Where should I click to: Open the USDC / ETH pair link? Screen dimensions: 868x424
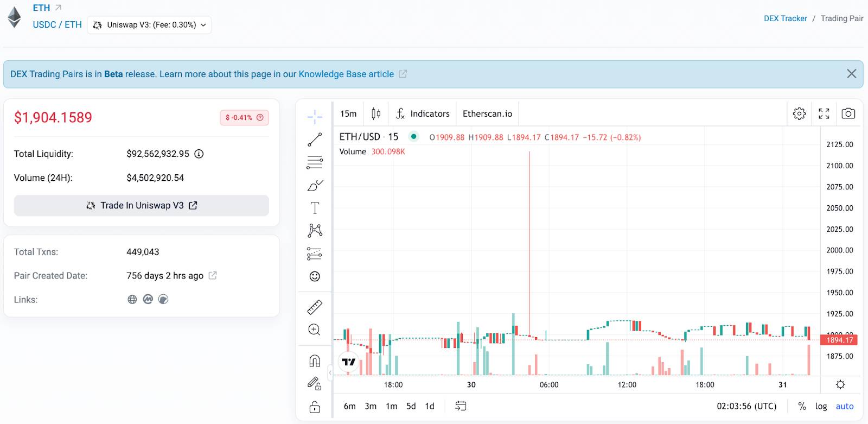click(x=57, y=25)
